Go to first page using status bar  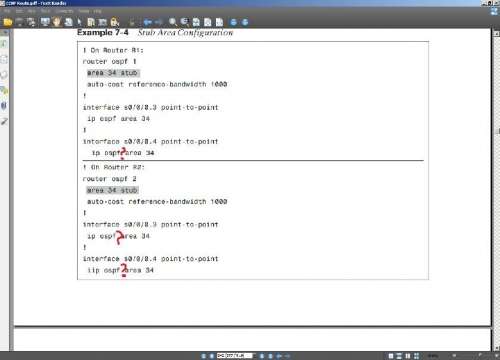point(203,356)
